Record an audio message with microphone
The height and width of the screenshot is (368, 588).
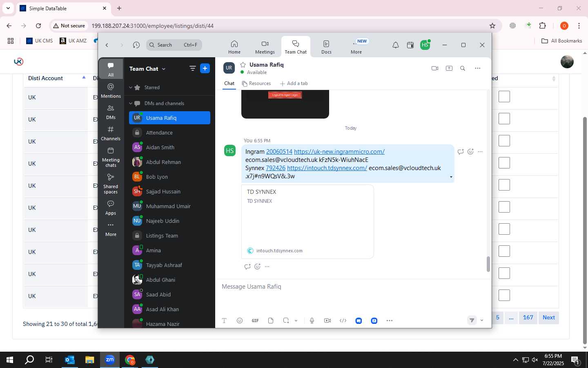click(x=312, y=321)
